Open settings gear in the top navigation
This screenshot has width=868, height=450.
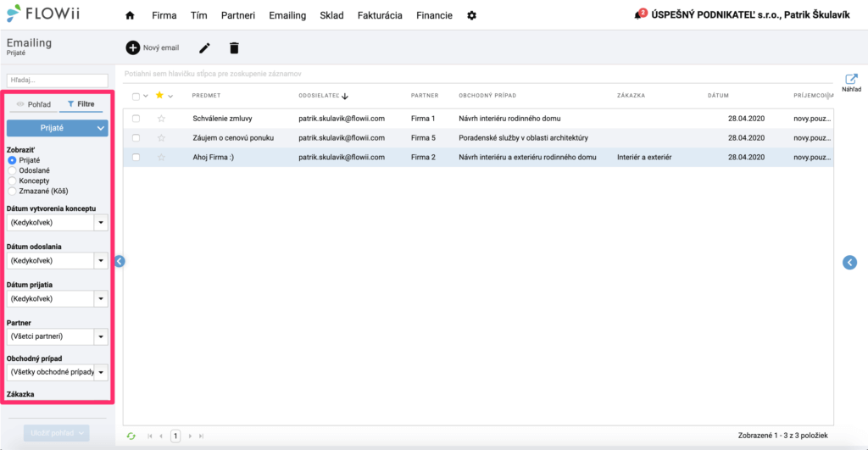pyautogui.click(x=471, y=15)
